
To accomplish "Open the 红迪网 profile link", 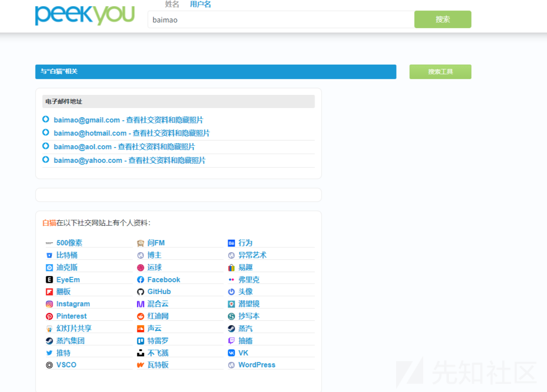I will coord(158,316).
